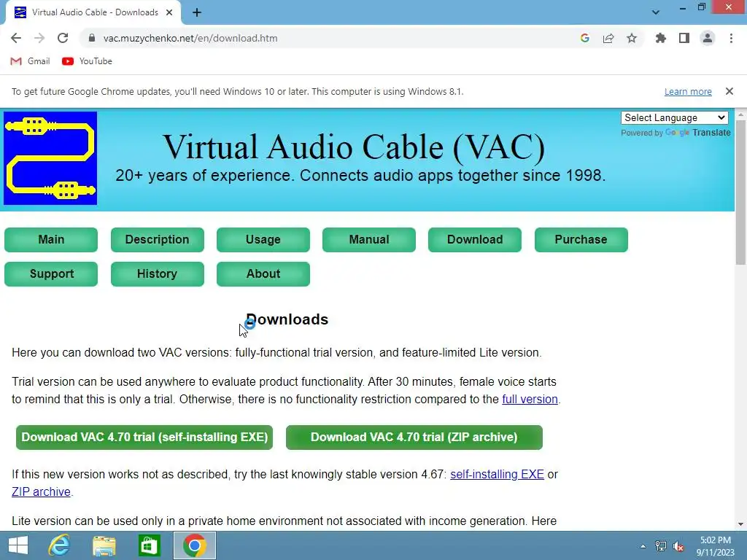The image size is (747, 560).
Task: Open YouTube bookmark
Action: tap(88, 61)
